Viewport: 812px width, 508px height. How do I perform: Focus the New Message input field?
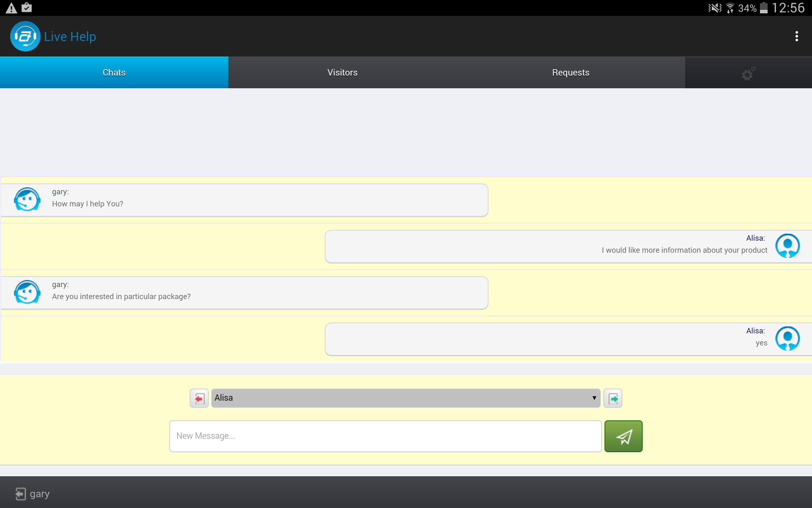(385, 436)
